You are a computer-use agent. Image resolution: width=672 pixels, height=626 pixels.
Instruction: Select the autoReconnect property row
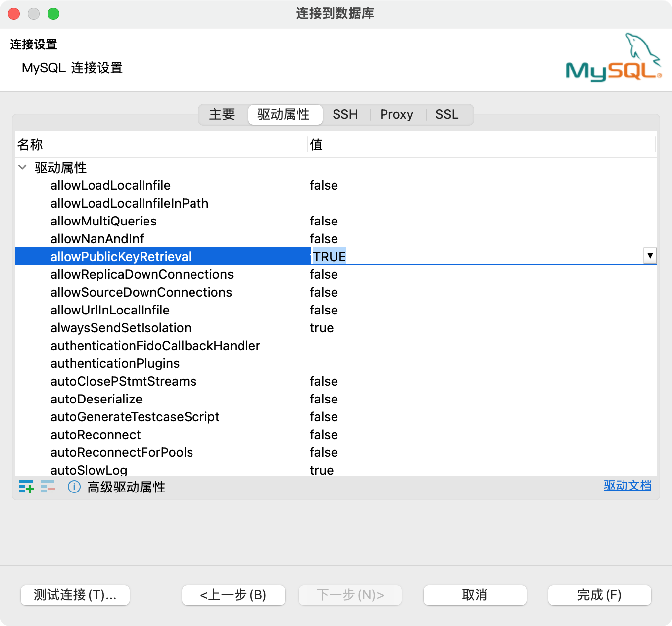point(96,435)
